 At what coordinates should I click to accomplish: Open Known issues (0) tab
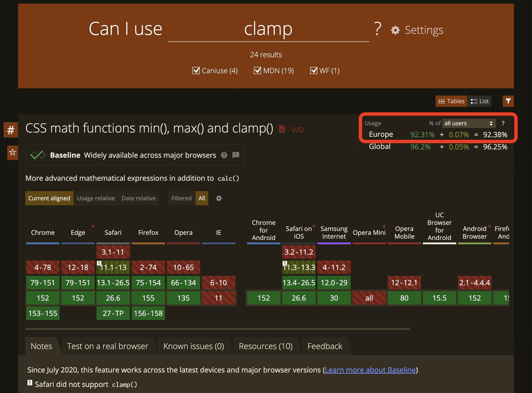coord(194,346)
